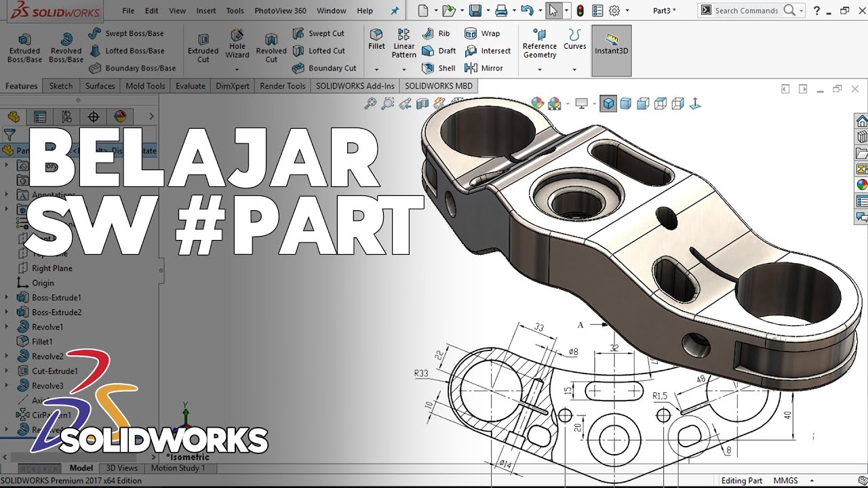Image resolution: width=868 pixels, height=488 pixels.
Task: Open the Curves dropdown arrow
Action: 574,69
